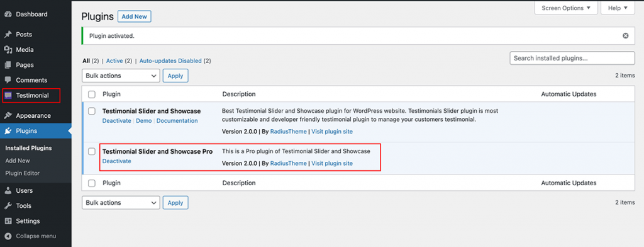Click the top Apply button
Viewport: 644px width, 247px height.
pyautogui.click(x=175, y=76)
